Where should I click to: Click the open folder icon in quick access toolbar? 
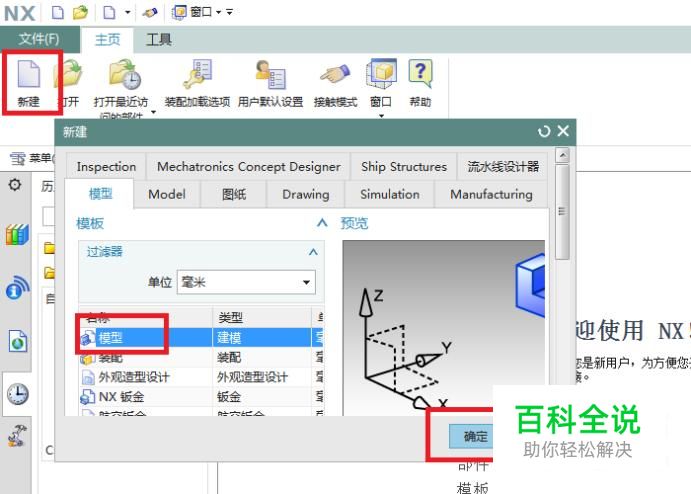80,12
